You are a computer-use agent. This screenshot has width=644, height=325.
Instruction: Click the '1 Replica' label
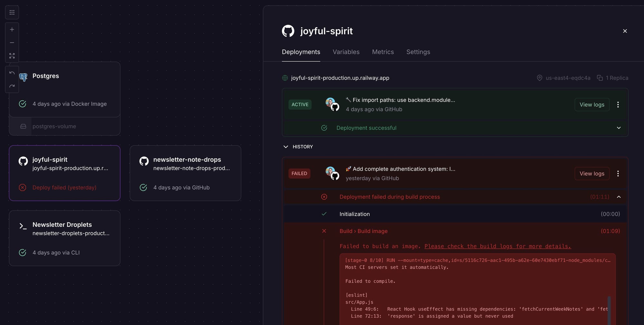617,78
